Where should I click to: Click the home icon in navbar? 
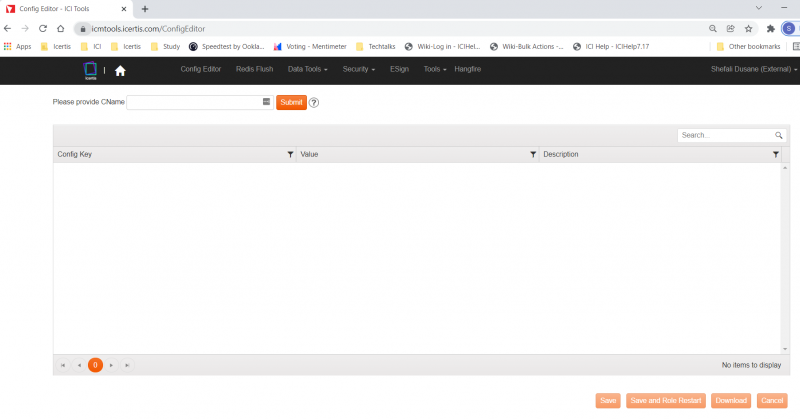[120, 70]
